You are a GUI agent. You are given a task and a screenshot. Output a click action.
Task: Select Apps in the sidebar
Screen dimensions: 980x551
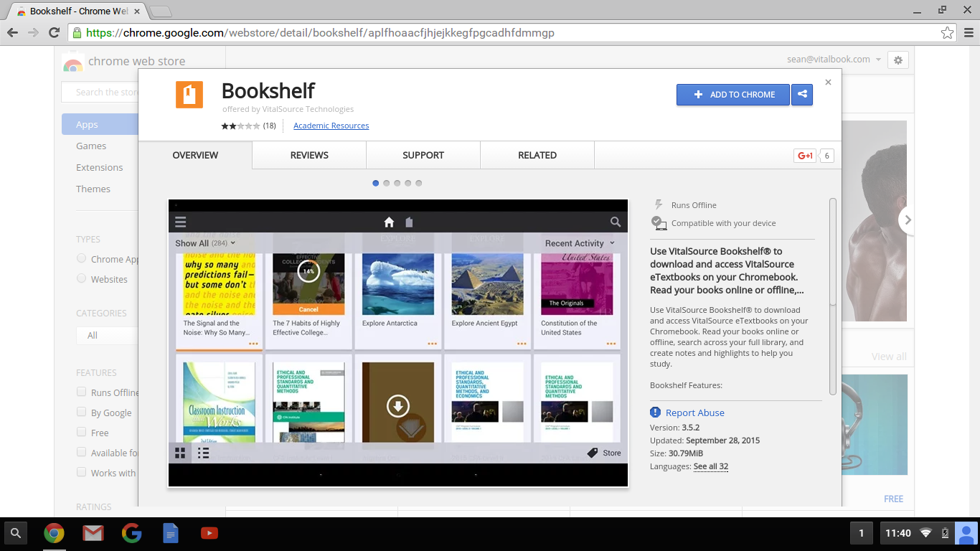[100, 124]
